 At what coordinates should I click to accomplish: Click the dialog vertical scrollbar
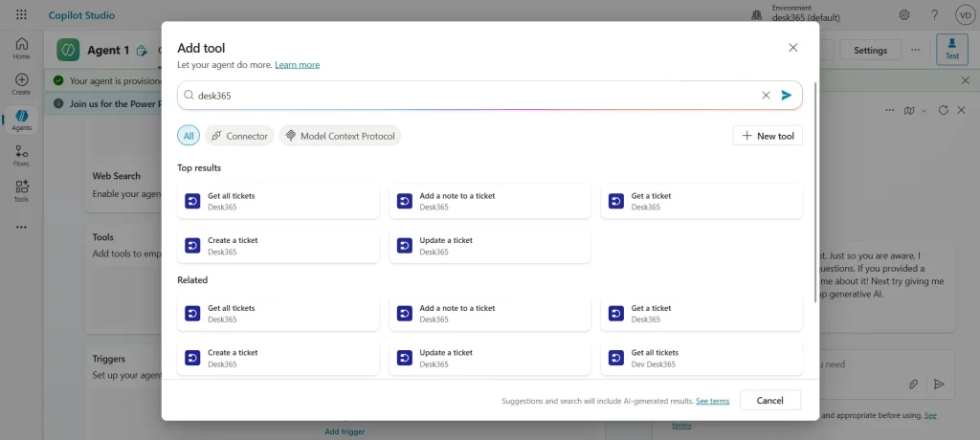pyautogui.click(x=814, y=192)
